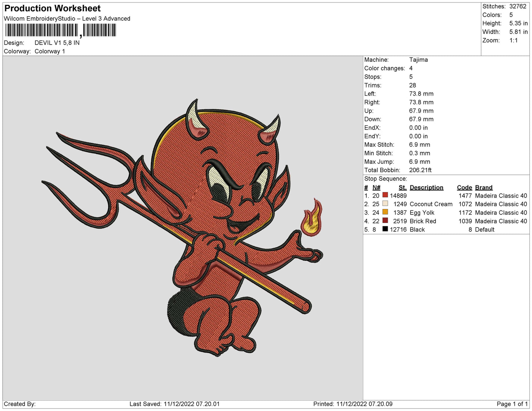This screenshot has width=532, height=411.
Task: Click the 'Brick Red' description
Action: (x=423, y=221)
